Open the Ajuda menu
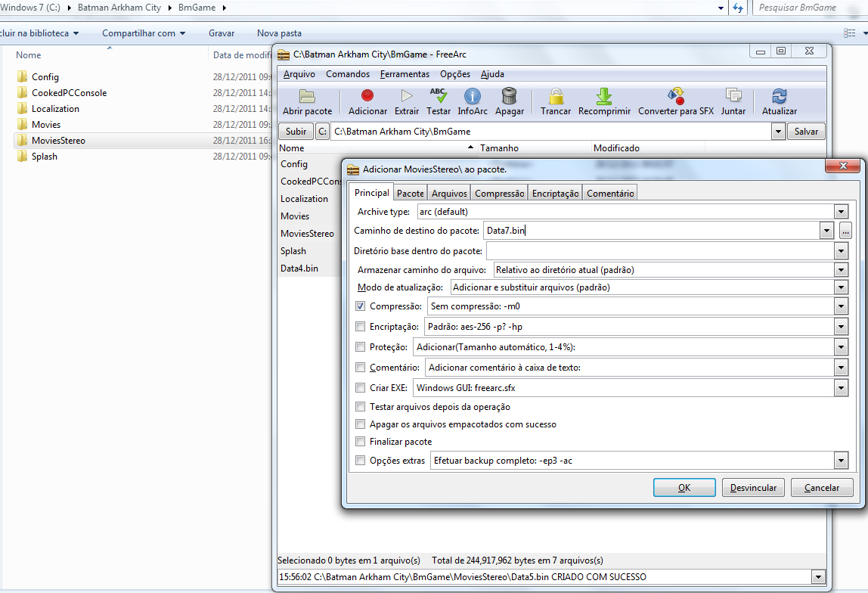This screenshot has width=868, height=593. point(492,73)
